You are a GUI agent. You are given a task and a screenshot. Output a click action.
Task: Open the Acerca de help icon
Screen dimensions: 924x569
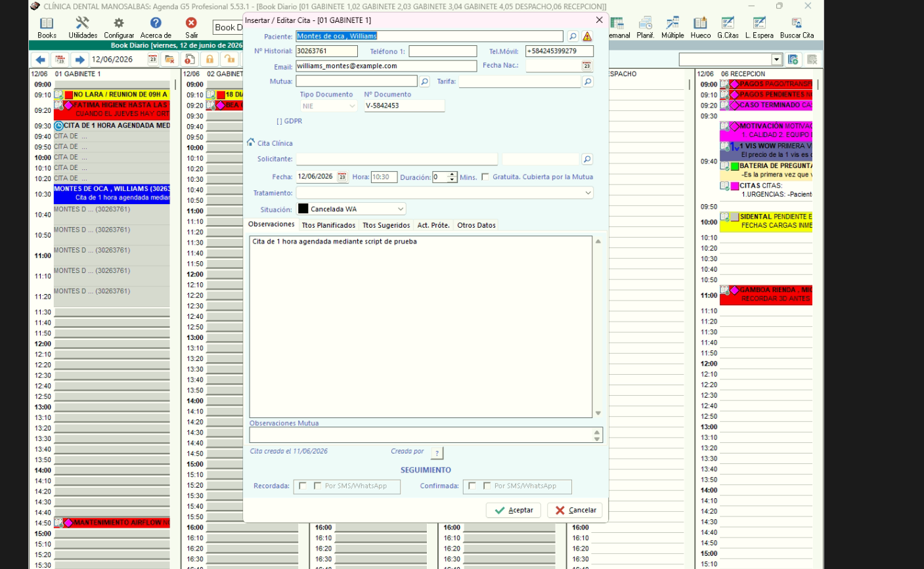coord(156,27)
